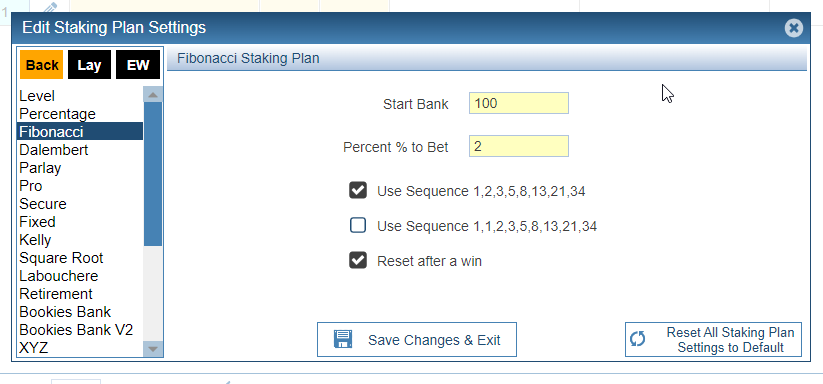Click the Start Bank input field
Image resolution: width=823 pixels, height=384 pixels.
519,103
